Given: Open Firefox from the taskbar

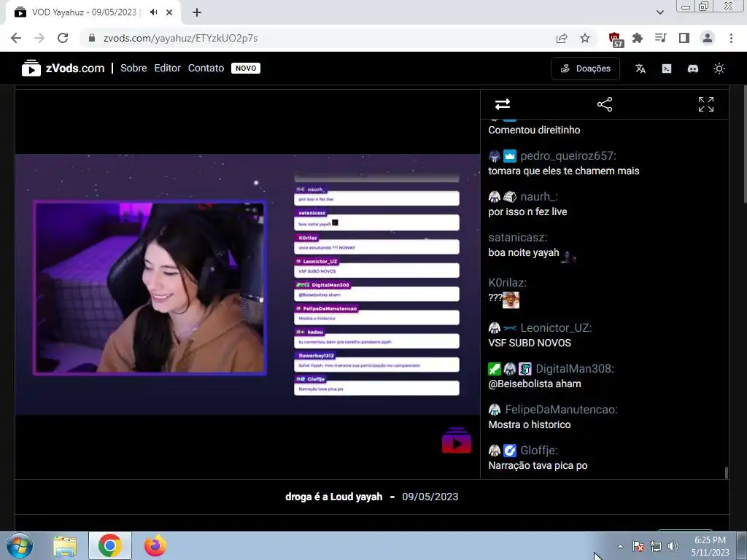Looking at the screenshot, I should point(155,545).
